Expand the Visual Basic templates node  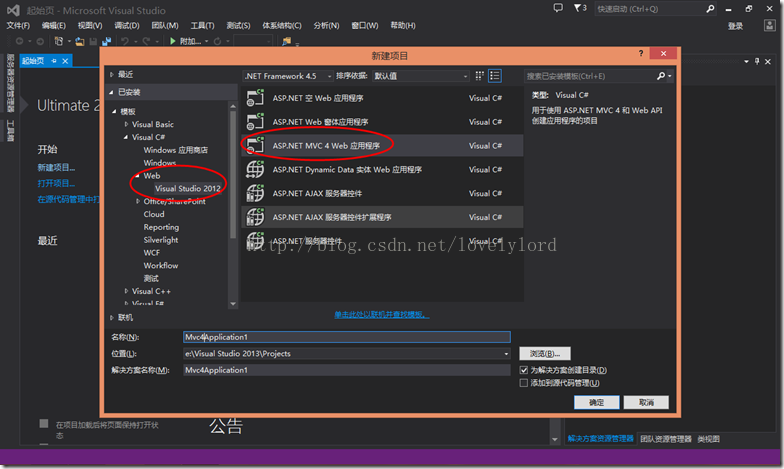[126, 124]
